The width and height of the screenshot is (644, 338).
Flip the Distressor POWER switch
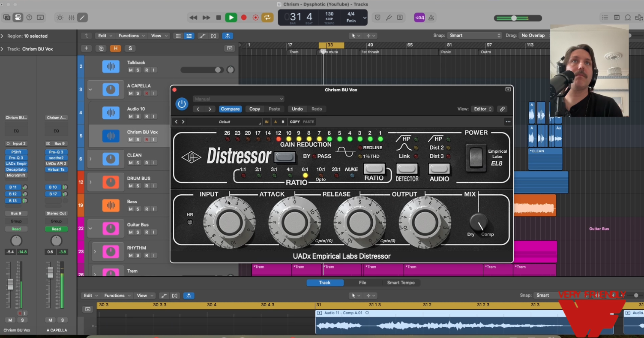476,157
